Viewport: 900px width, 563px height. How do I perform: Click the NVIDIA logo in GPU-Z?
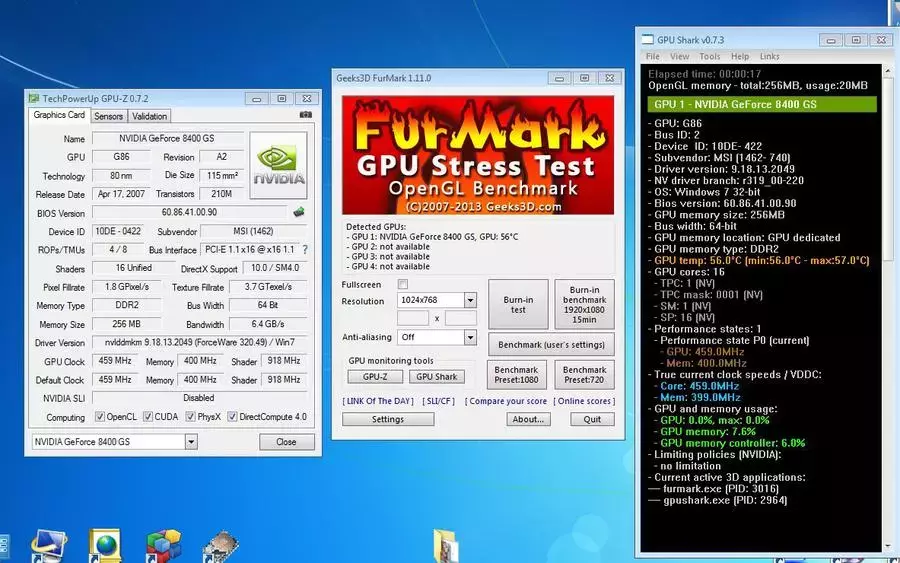point(278,165)
